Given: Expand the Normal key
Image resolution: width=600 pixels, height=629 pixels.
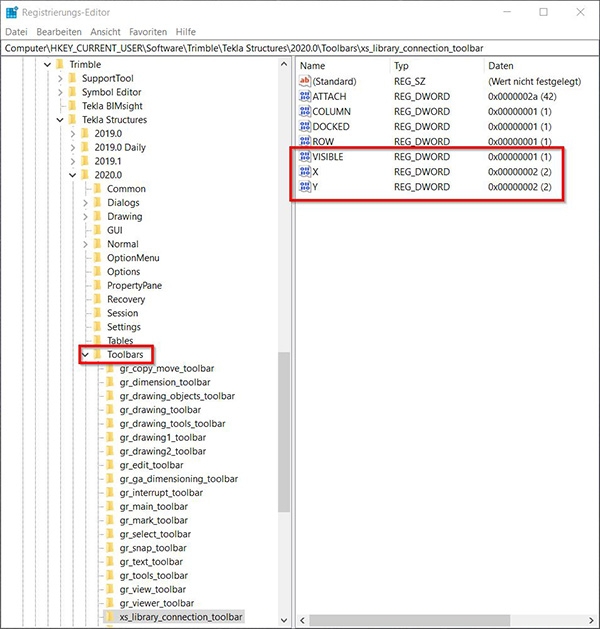Looking at the screenshot, I should [x=85, y=244].
